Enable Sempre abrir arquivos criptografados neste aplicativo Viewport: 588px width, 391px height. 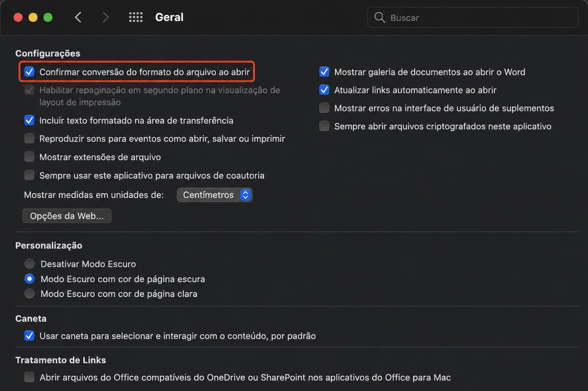[324, 126]
